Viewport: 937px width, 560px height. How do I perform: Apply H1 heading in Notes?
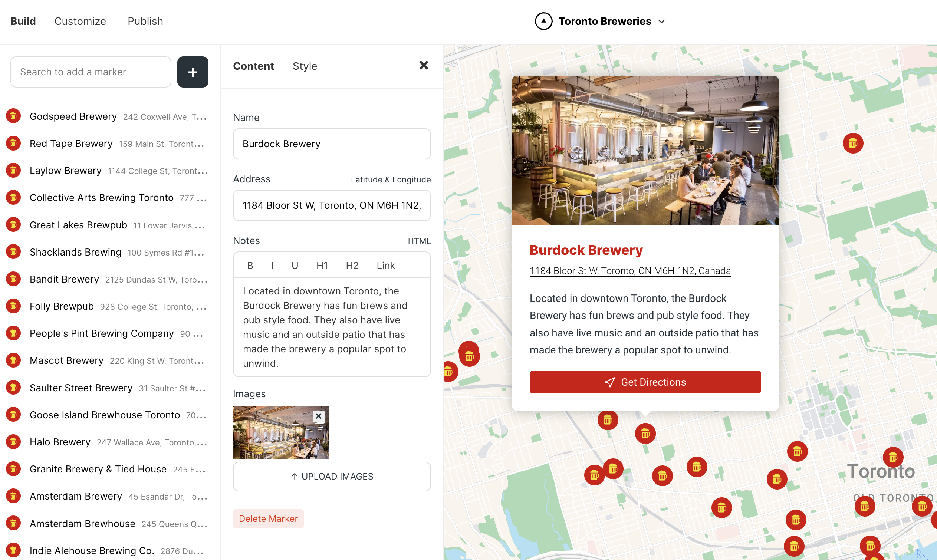tap(322, 265)
